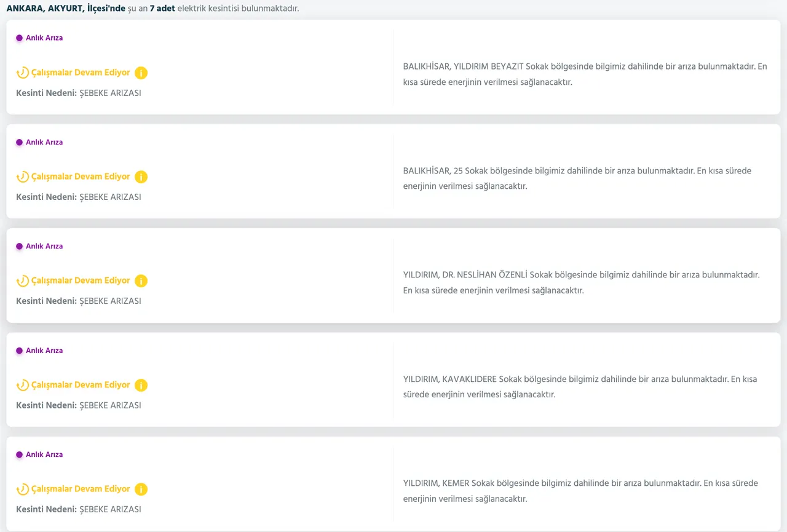Click purple status dot on 25 Sokak card
The height and width of the screenshot is (532, 787).
tap(19, 143)
